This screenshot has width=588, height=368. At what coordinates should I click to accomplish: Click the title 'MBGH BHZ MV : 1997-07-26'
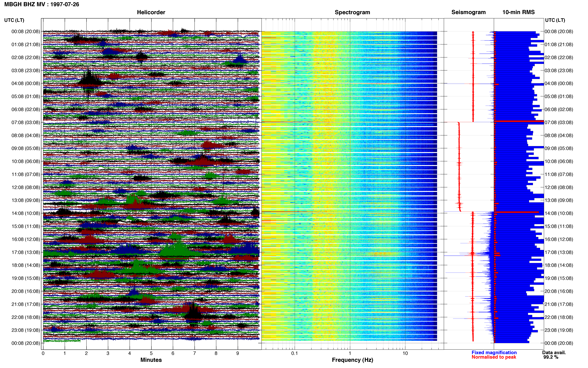[42, 4]
